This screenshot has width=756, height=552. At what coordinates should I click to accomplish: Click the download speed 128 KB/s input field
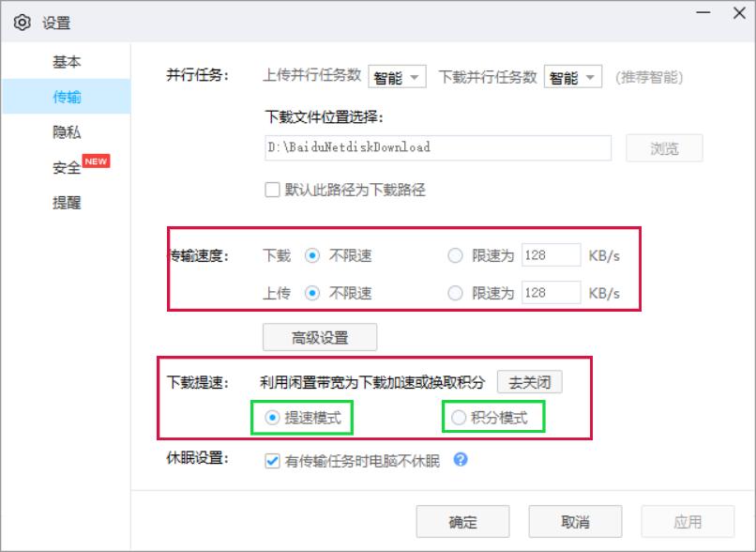click(x=551, y=254)
